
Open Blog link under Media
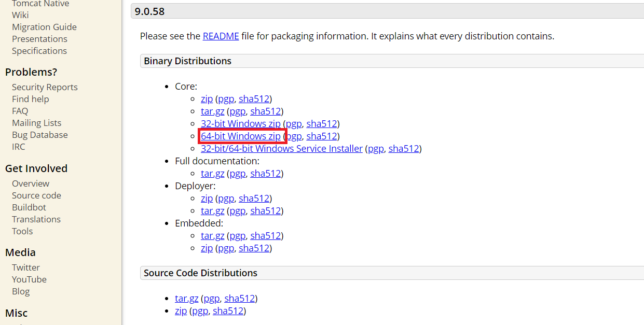(21, 291)
